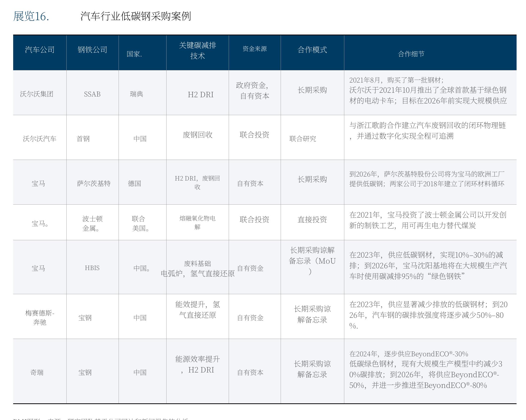Select the cell 奇瑞
The height and width of the screenshot is (420, 526).
pos(37,373)
